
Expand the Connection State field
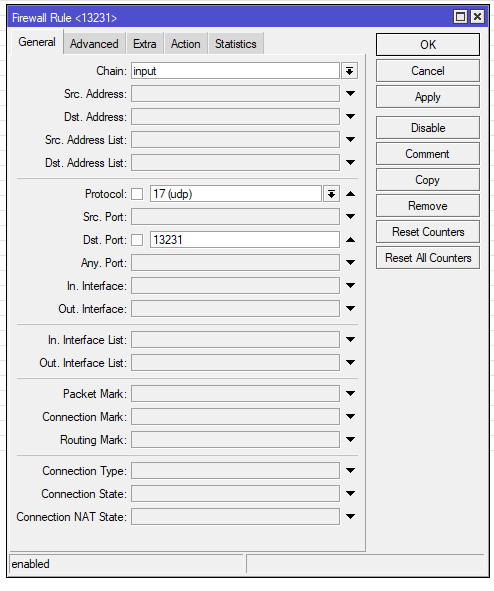350,493
